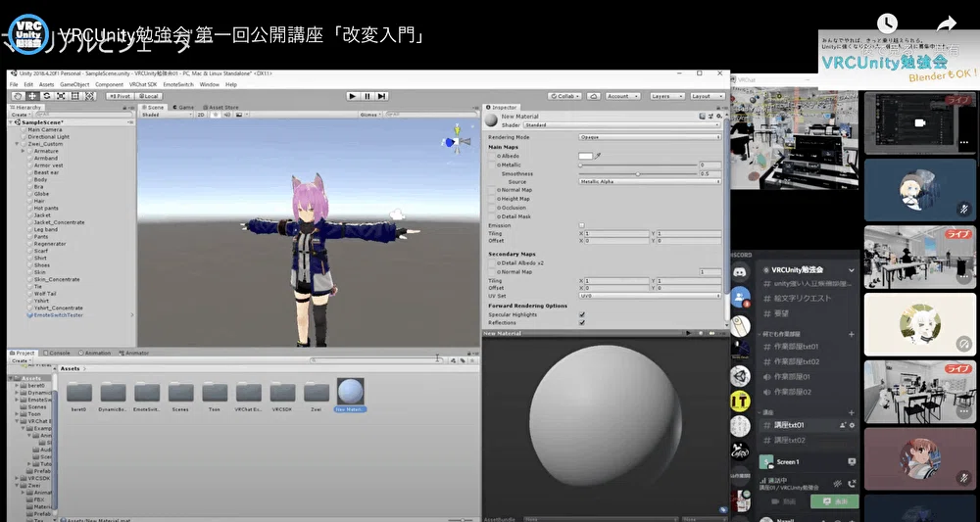Open the scene effects image icon
The image size is (980, 522).
[240, 115]
